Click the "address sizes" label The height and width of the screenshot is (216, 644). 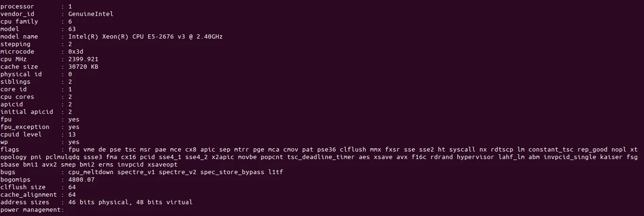[25, 202]
